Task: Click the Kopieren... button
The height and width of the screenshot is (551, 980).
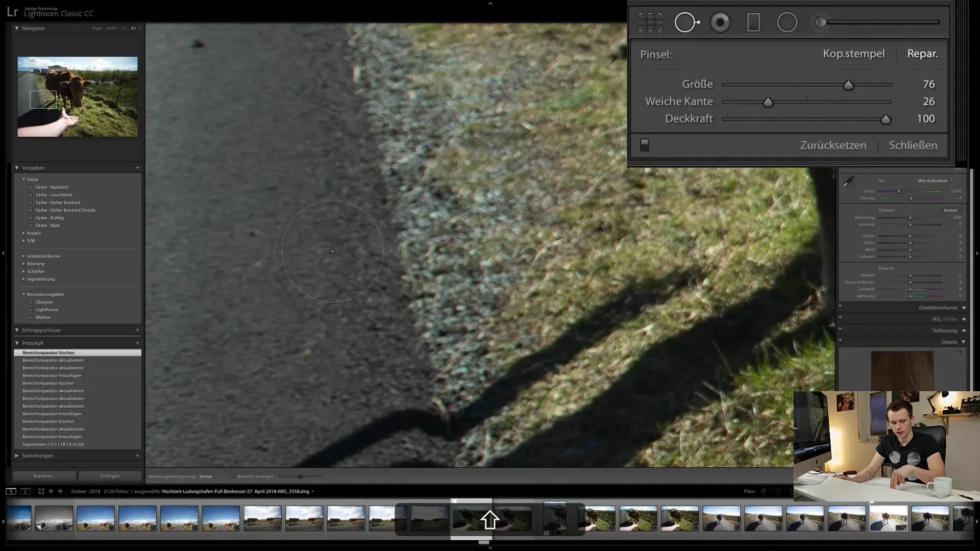Action: 44,476
